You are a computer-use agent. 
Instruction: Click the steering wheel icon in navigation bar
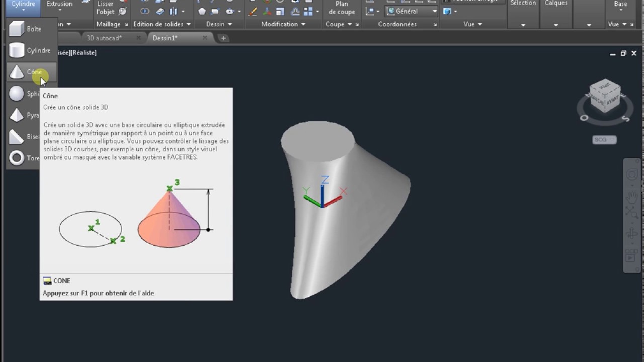[x=632, y=174]
